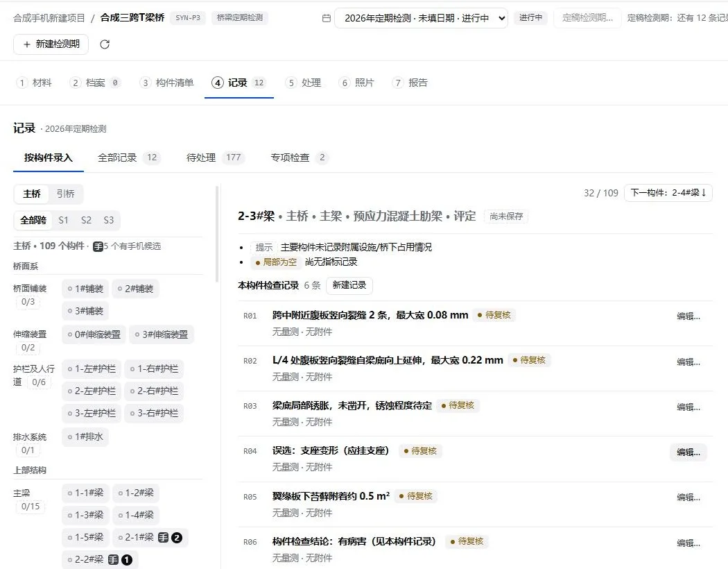Create a new inspection period with 新建检测期
Screen dimensions: 728x569
point(51,44)
